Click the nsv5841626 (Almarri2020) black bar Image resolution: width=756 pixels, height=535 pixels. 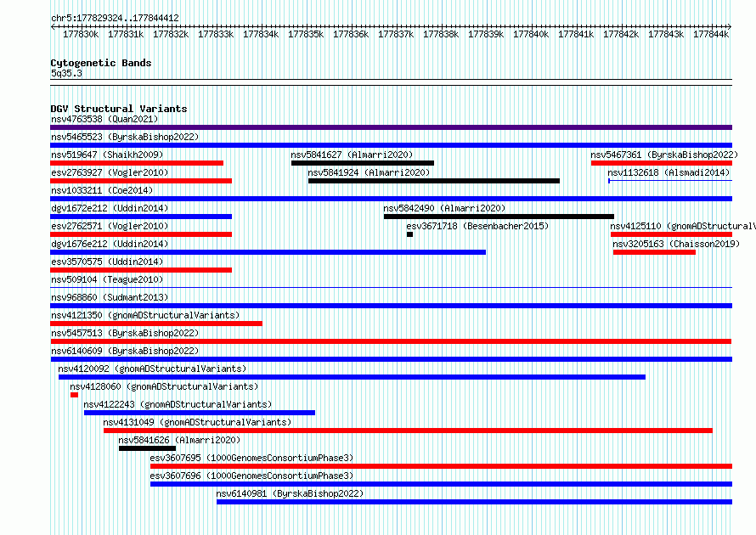click(148, 448)
